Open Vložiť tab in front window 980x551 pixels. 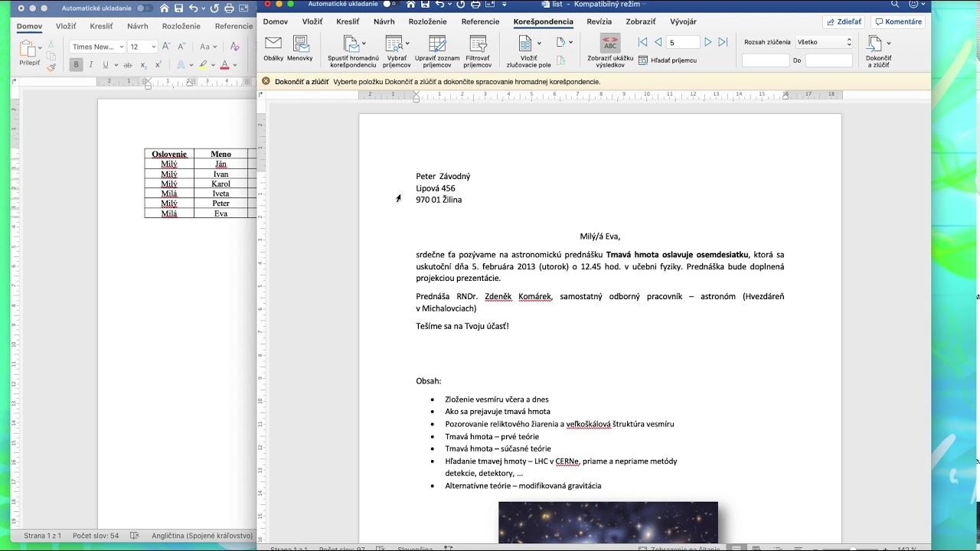click(x=312, y=21)
